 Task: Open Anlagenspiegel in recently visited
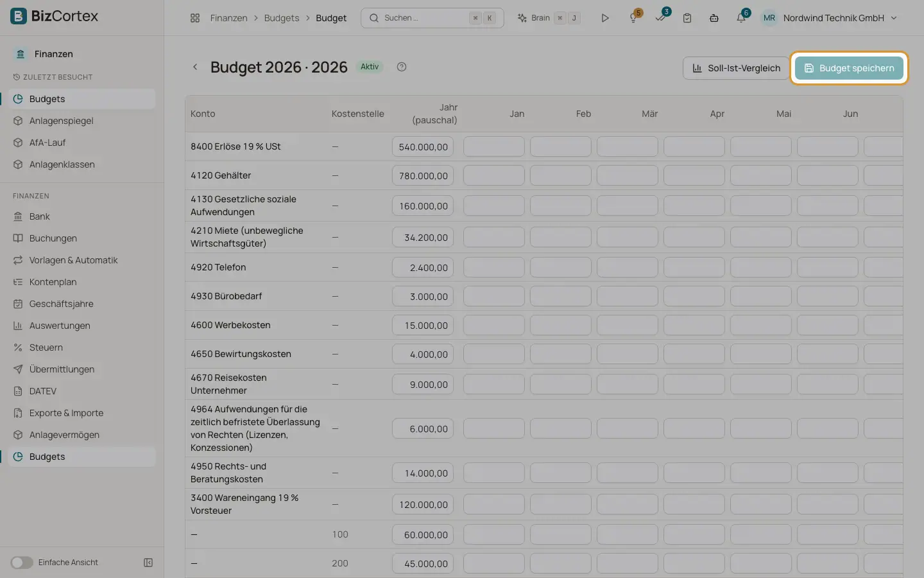pyautogui.click(x=82, y=121)
